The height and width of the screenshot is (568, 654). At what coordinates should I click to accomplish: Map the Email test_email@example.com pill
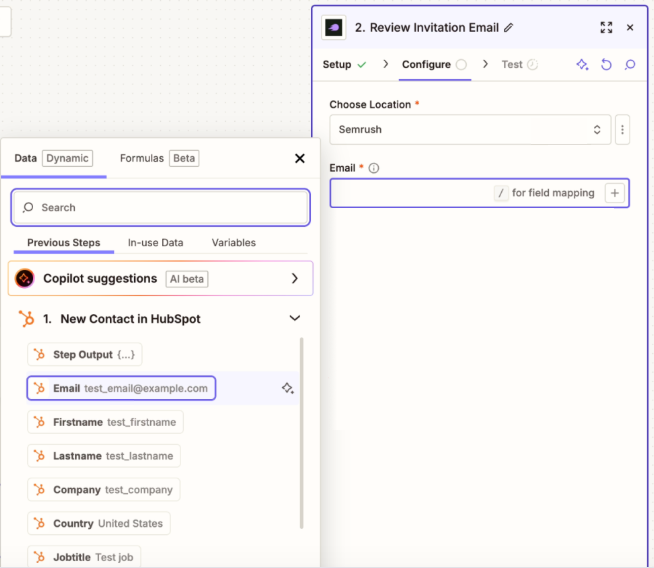(121, 389)
